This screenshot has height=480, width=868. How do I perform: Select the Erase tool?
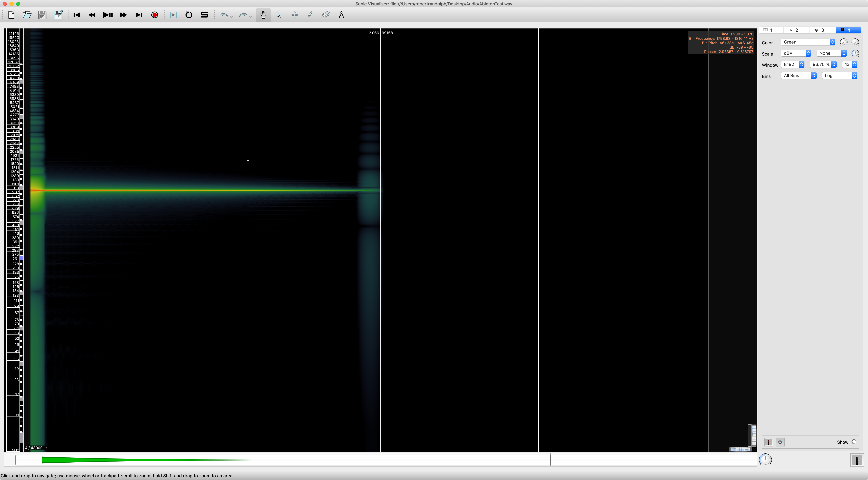pyautogui.click(x=326, y=15)
